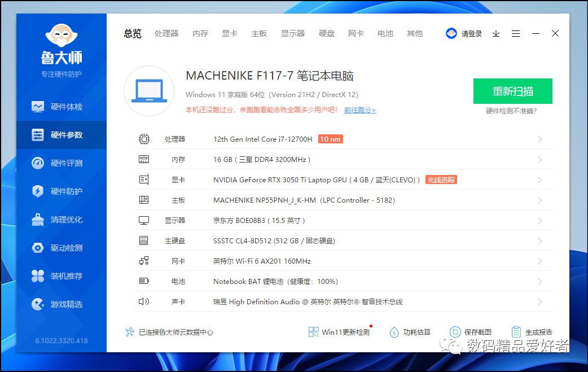Click the graphics card icon
The image size is (588, 372).
pos(144,180)
